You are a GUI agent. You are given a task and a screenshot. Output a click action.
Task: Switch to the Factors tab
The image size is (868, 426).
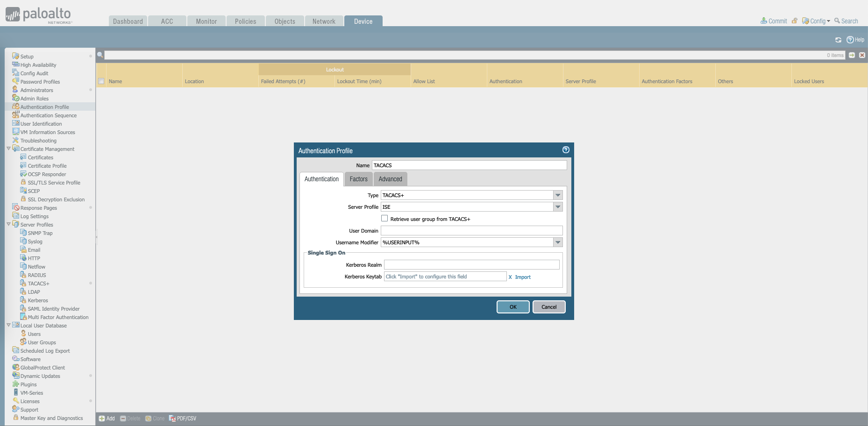(x=358, y=179)
